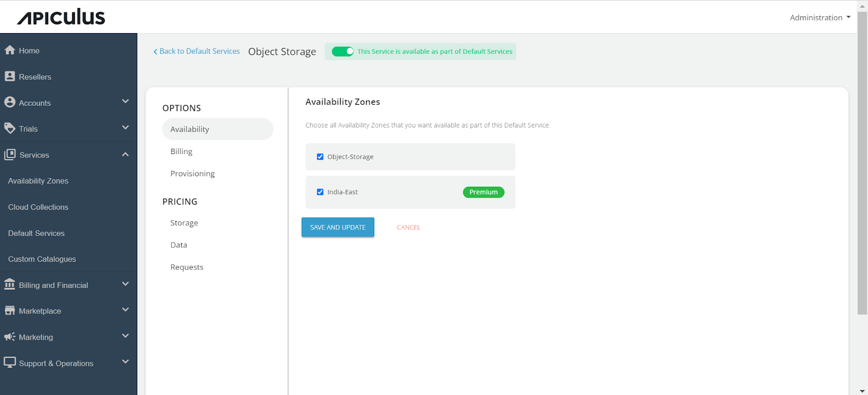Viewport: 868px width, 395px height.
Task: Go back to Default Services link
Action: click(x=196, y=51)
